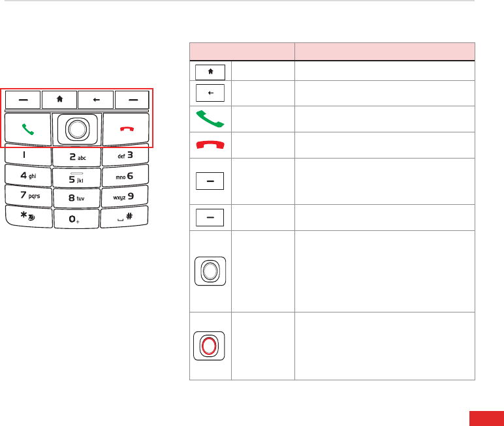This screenshot has width=504, height=426.
Task: Tap the star key on the keypad
Action: [x=29, y=216]
